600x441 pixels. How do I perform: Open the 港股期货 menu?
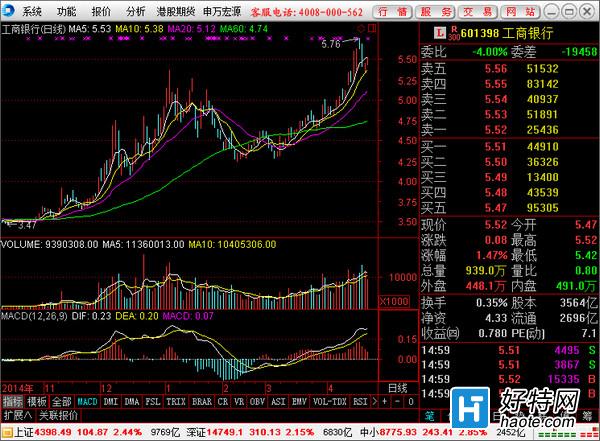[x=176, y=11]
